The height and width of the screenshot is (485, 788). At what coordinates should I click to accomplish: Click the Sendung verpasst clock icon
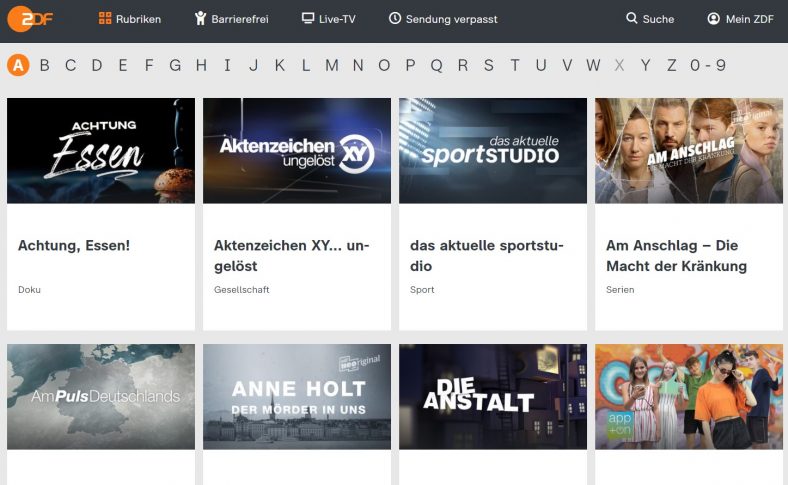tap(395, 18)
